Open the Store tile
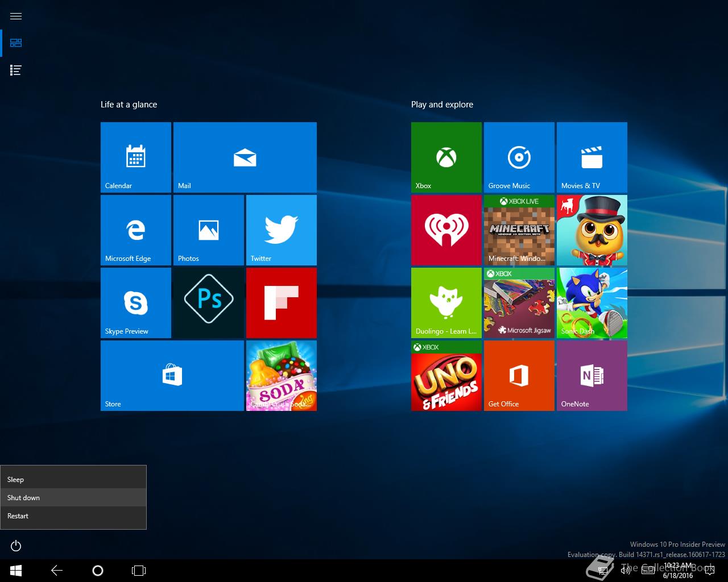The width and height of the screenshot is (728, 582). pos(172,376)
